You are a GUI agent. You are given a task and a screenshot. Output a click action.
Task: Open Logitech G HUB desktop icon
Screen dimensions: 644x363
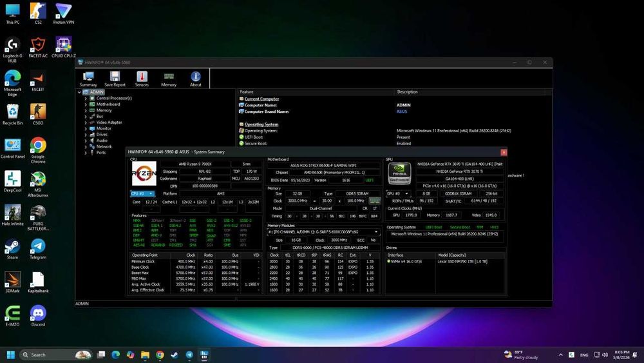point(12,50)
